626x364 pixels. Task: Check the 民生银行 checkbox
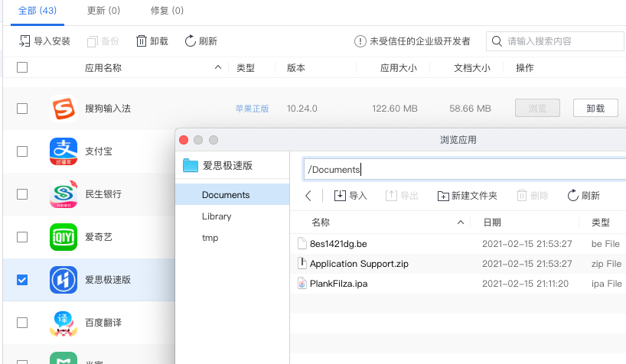[x=22, y=194]
